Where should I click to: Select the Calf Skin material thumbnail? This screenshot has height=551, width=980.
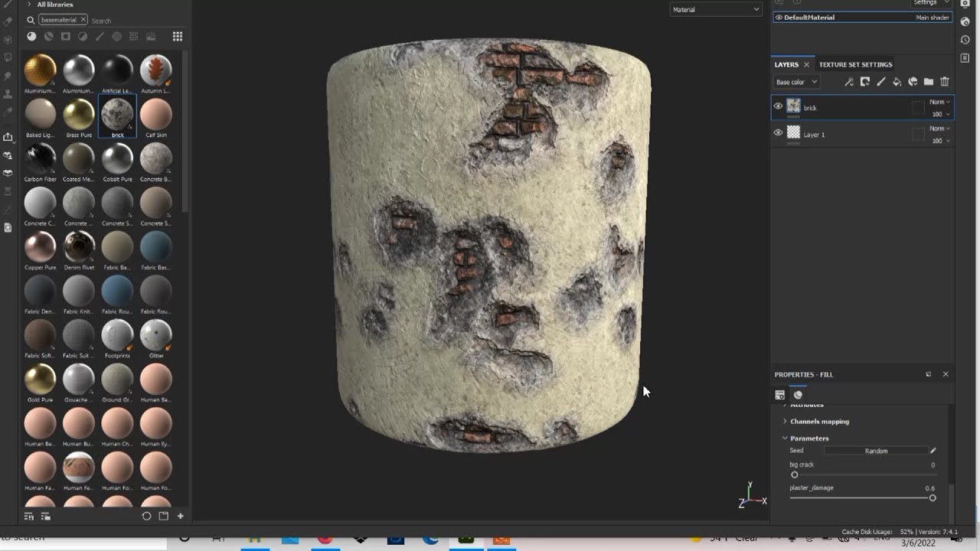click(x=156, y=113)
